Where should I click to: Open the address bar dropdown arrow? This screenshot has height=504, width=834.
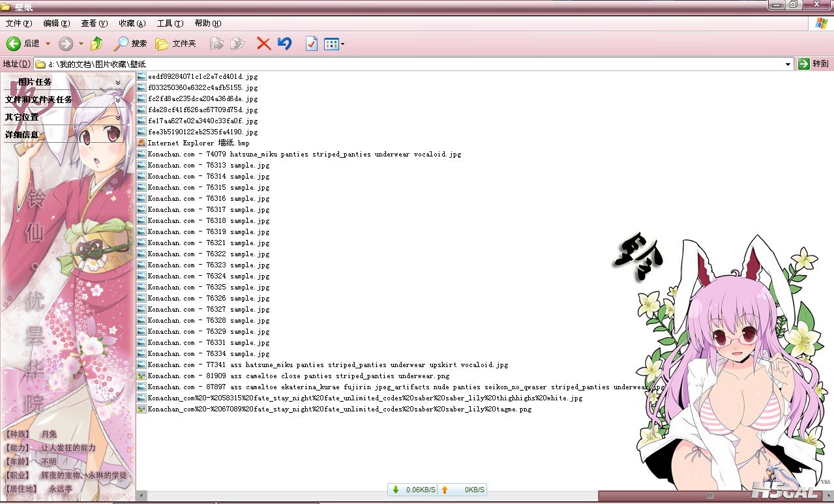pos(788,64)
